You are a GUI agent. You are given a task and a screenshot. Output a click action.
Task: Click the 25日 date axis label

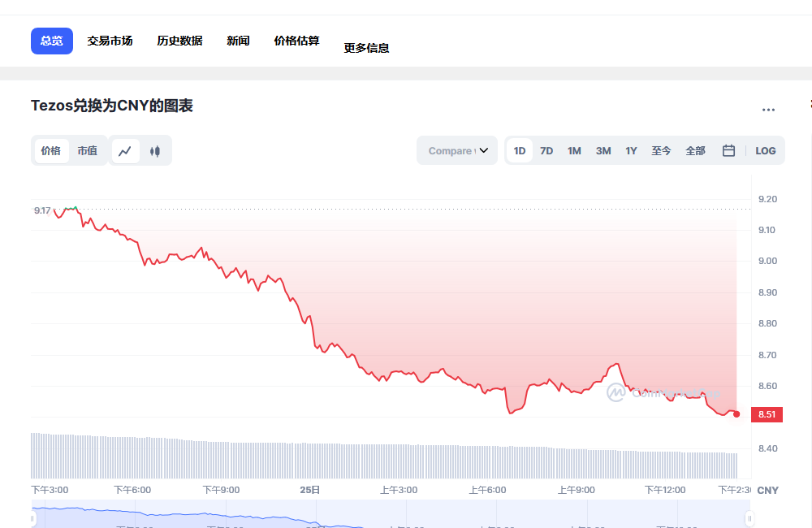click(x=309, y=490)
